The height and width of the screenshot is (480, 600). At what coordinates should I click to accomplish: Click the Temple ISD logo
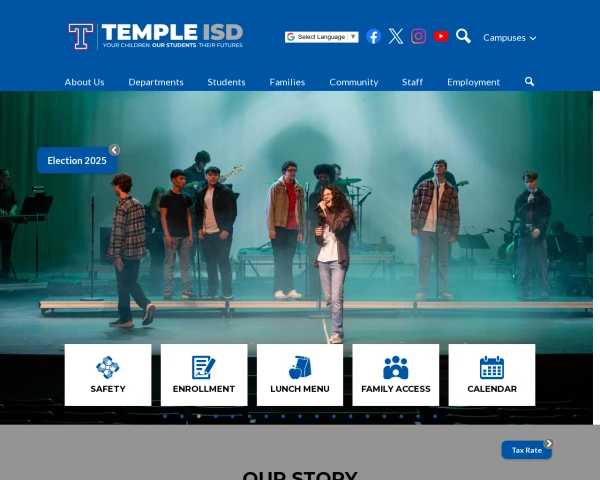(x=156, y=36)
